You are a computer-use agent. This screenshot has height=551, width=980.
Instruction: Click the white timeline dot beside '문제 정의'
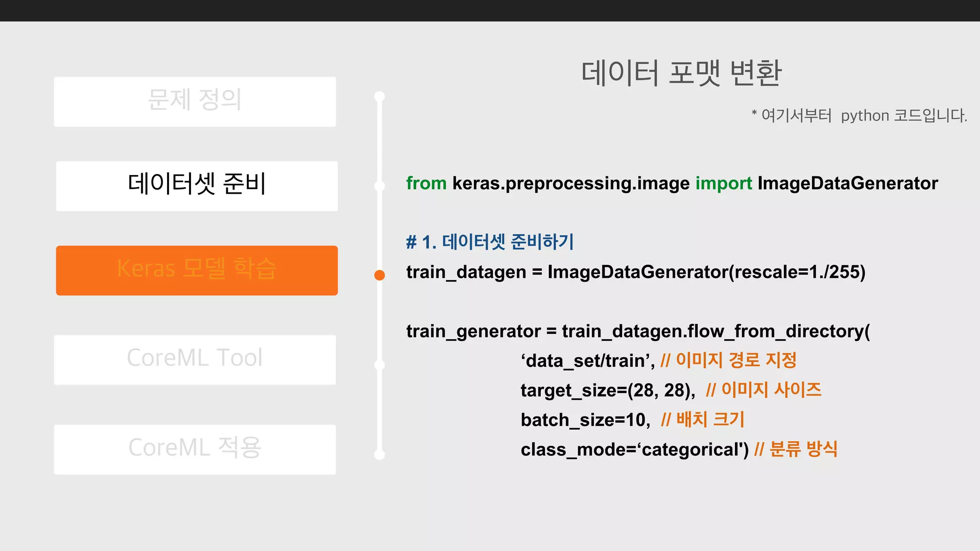[379, 97]
